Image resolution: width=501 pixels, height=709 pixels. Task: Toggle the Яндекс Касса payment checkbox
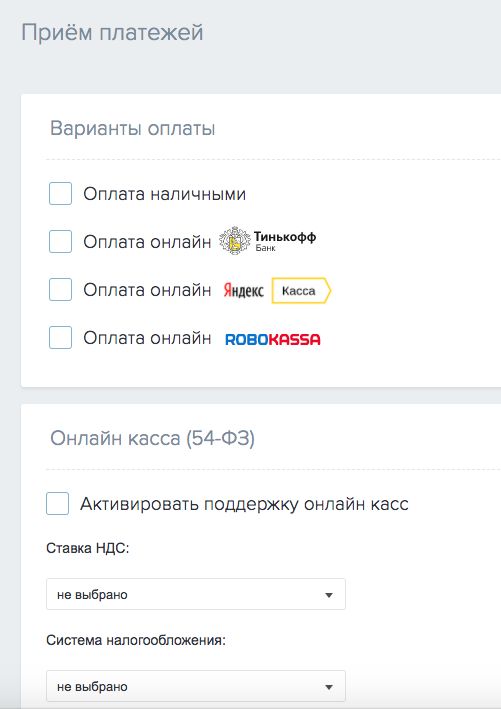[61, 289]
